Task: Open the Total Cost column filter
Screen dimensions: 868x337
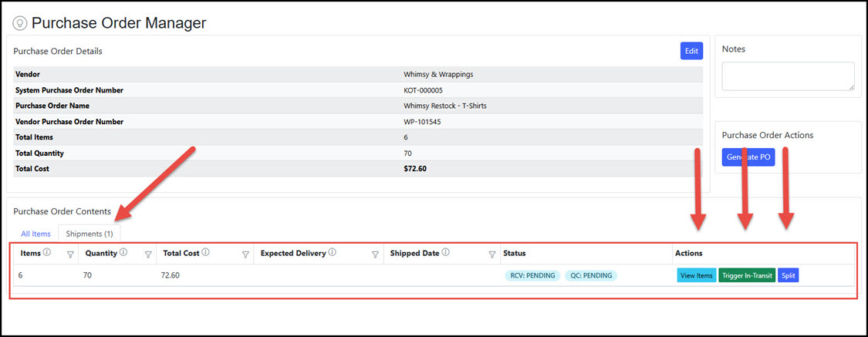Action: [245, 254]
